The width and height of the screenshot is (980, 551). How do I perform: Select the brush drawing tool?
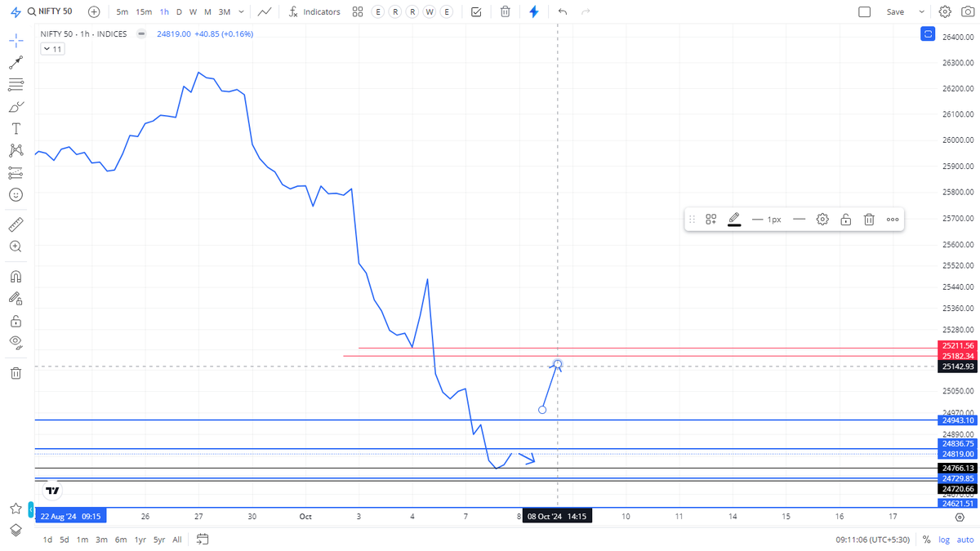(x=16, y=107)
